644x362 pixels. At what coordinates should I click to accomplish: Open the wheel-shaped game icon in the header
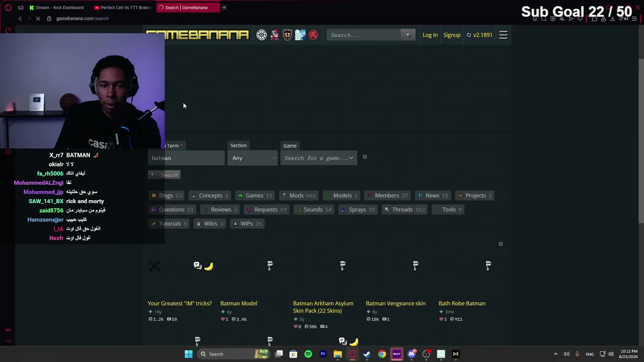pyautogui.click(x=262, y=35)
